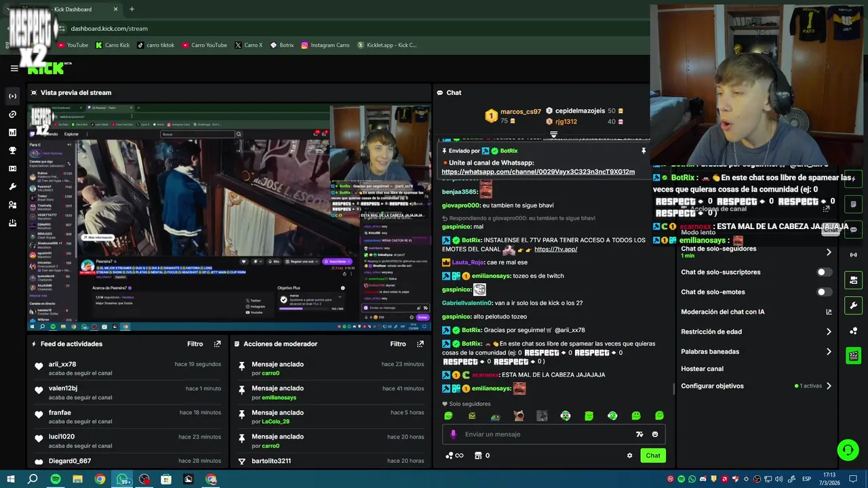
Task: Click the tray volume speaker icon
Action: point(779,479)
